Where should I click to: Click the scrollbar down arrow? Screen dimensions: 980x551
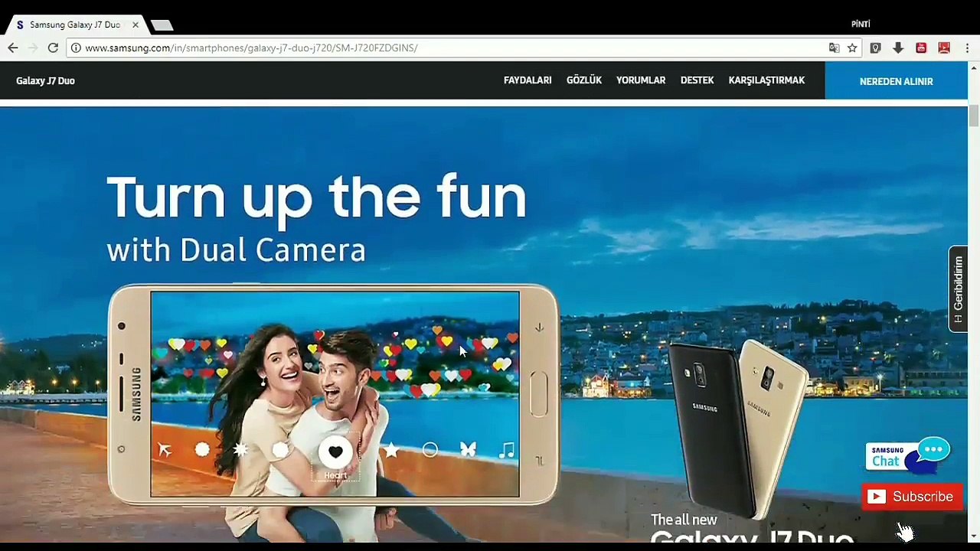click(x=974, y=536)
